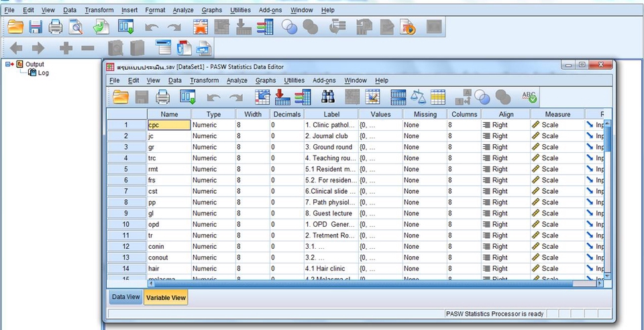This screenshot has height=330, width=644.
Task: Click Measure 'Scale' cell in the opd row
Action: [557, 224]
